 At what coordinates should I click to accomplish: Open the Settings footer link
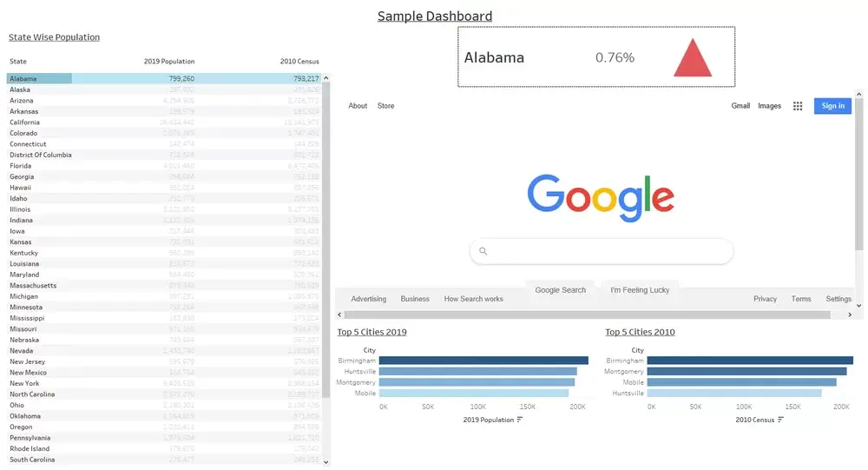[838, 299]
